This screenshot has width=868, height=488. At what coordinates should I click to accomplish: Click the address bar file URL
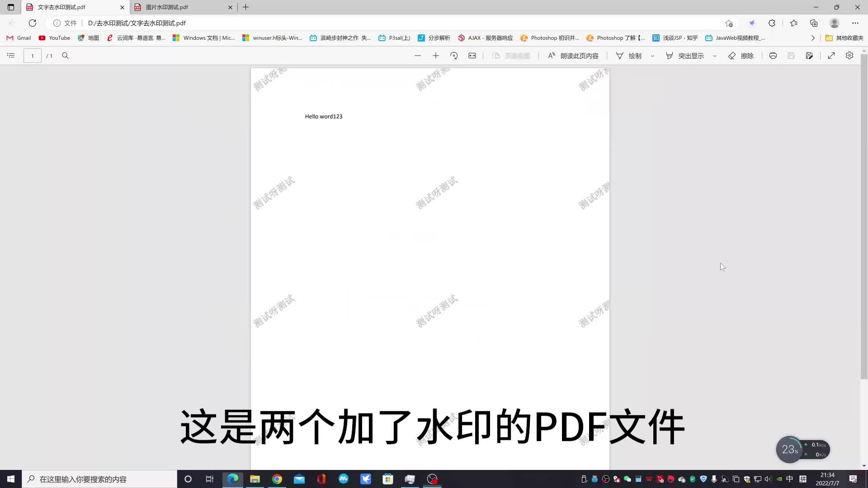point(137,23)
